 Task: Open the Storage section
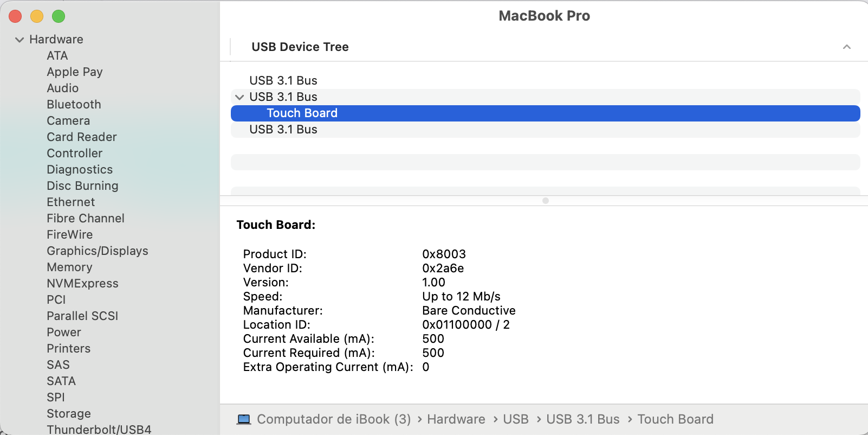(x=69, y=414)
